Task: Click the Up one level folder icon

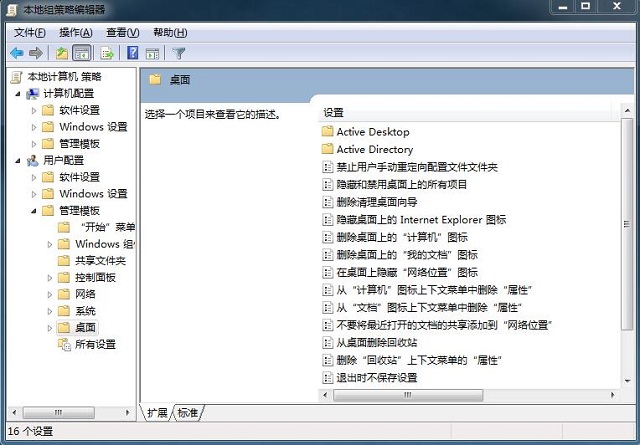Action: [x=62, y=53]
